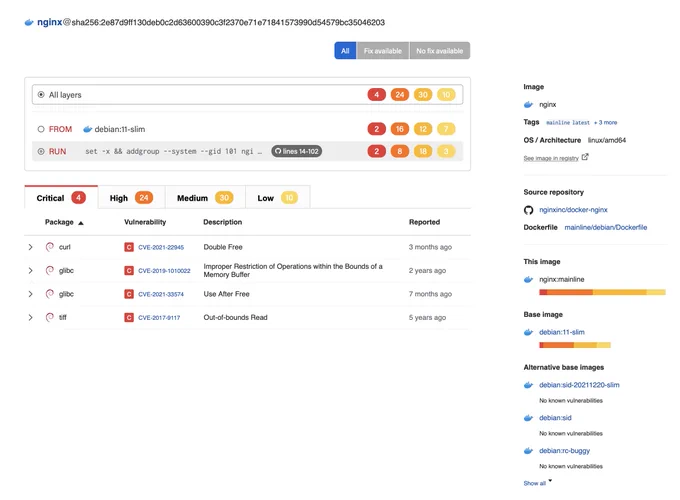Click whale icon beside debian:rc-buggy

pyautogui.click(x=528, y=451)
